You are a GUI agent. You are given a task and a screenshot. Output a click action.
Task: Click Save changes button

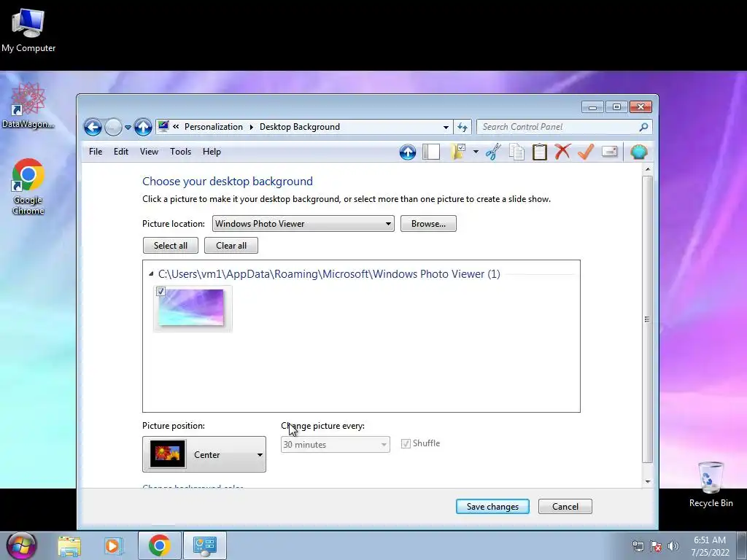492,506
